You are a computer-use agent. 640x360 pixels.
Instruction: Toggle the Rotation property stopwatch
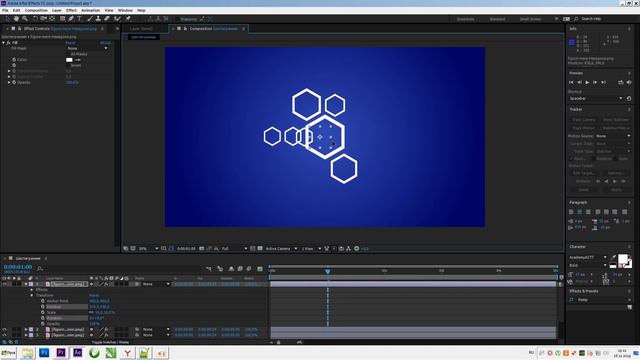(x=42, y=318)
